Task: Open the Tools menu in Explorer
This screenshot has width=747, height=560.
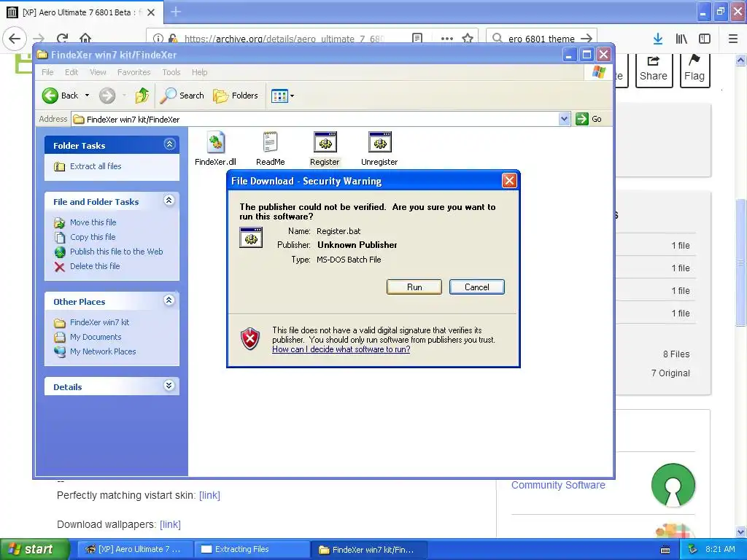Action: pyautogui.click(x=171, y=72)
